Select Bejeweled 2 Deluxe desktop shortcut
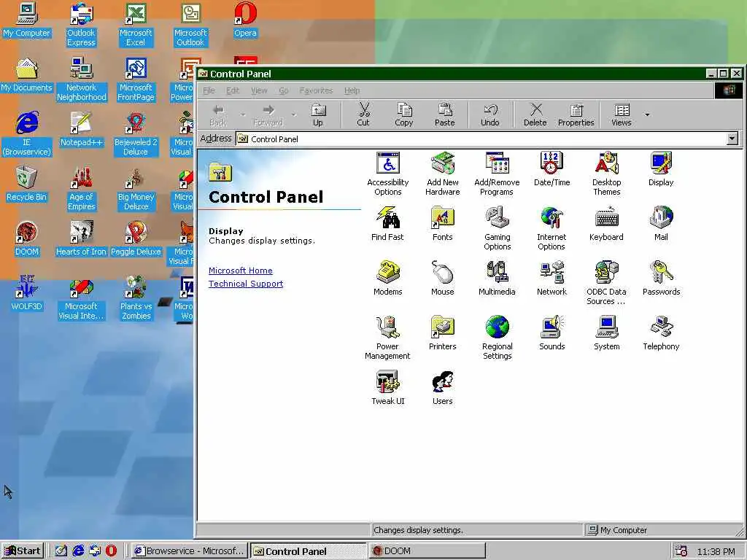 click(x=136, y=134)
